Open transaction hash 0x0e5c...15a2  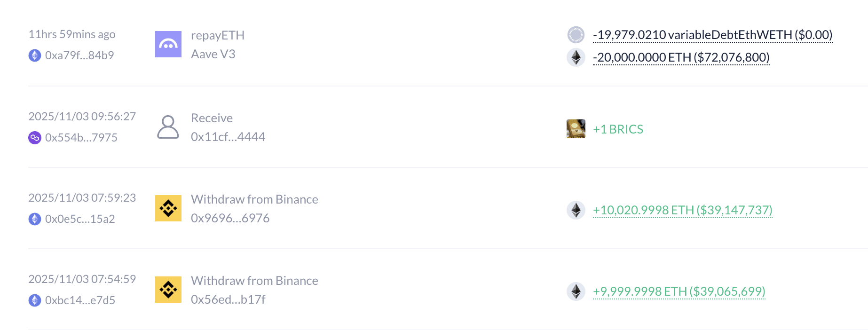[x=80, y=219]
